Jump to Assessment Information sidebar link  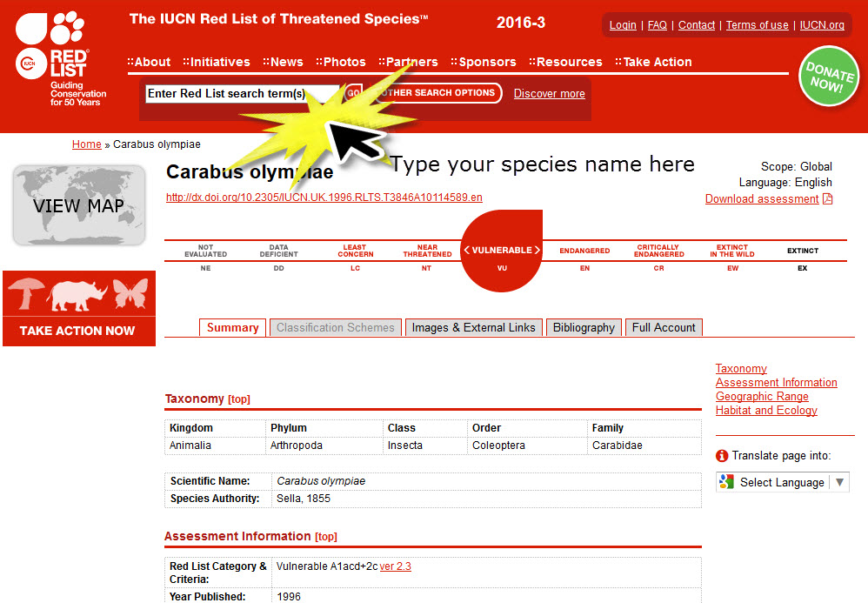(x=776, y=382)
